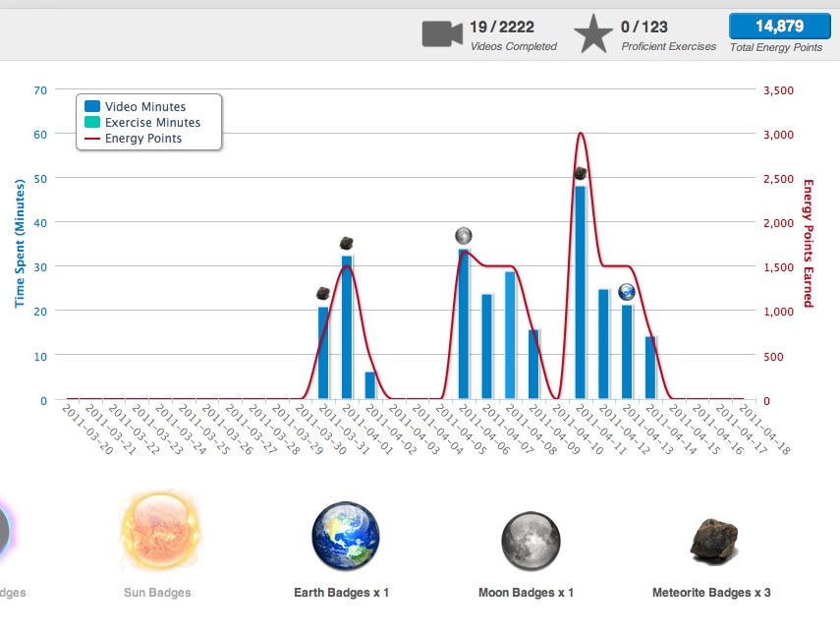Image resolution: width=840 pixels, height=635 pixels.
Task: Toggle Energy Points line in legend
Action: pyautogui.click(x=142, y=139)
